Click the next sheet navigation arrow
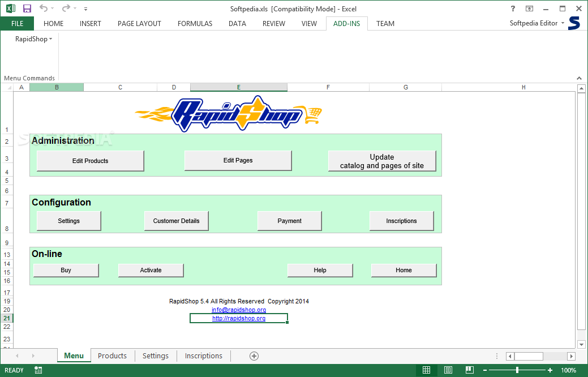The height and width of the screenshot is (377, 588). [33, 355]
